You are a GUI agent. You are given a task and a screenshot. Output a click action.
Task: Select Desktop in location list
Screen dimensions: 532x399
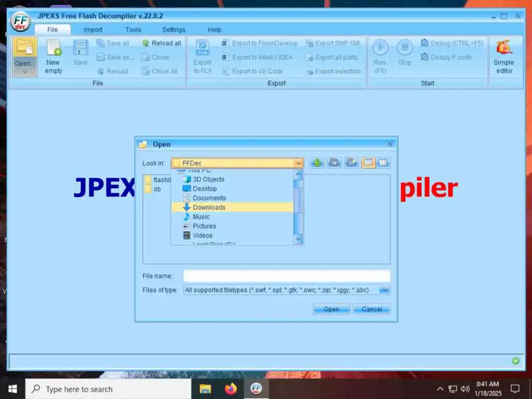[x=232, y=189]
